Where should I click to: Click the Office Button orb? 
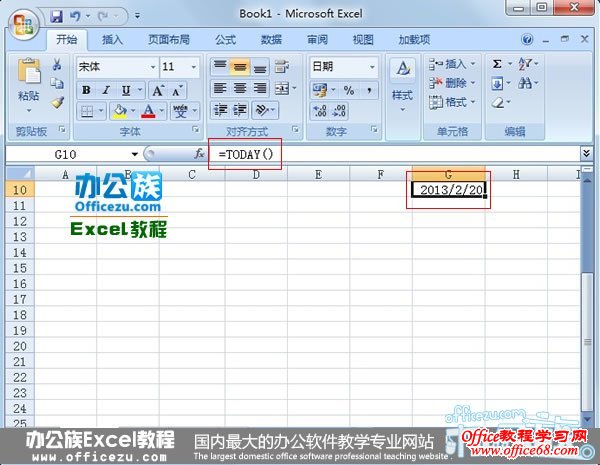(24, 24)
